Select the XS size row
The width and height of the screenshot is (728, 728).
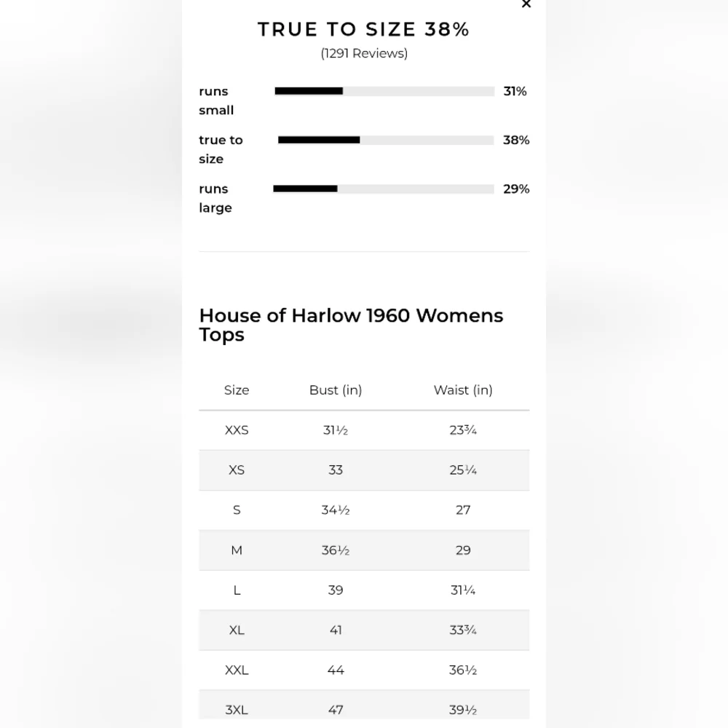tap(237, 470)
